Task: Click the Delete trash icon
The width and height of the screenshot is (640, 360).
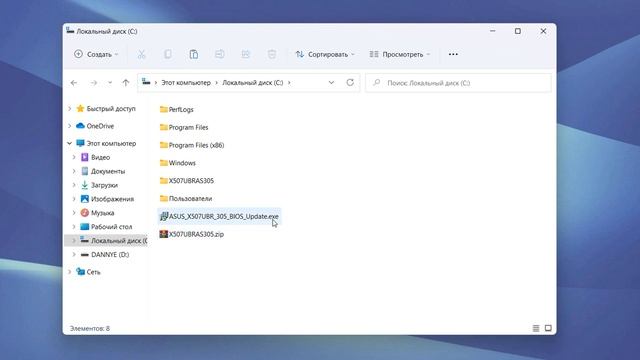Action: point(272,54)
